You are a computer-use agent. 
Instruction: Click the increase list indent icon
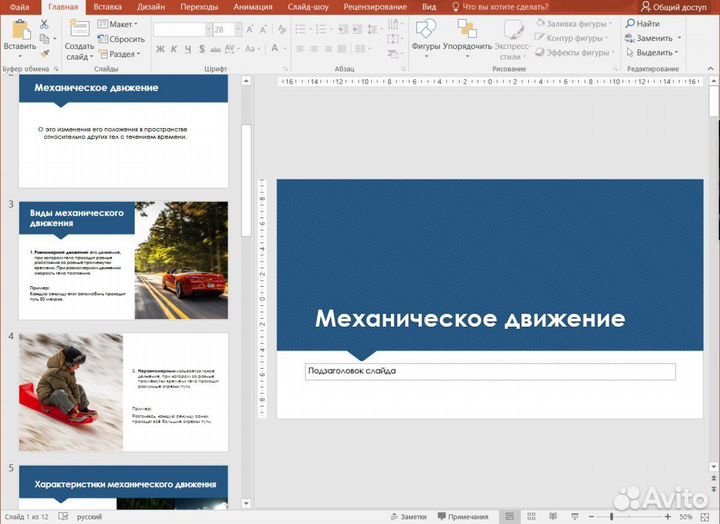pos(357,30)
